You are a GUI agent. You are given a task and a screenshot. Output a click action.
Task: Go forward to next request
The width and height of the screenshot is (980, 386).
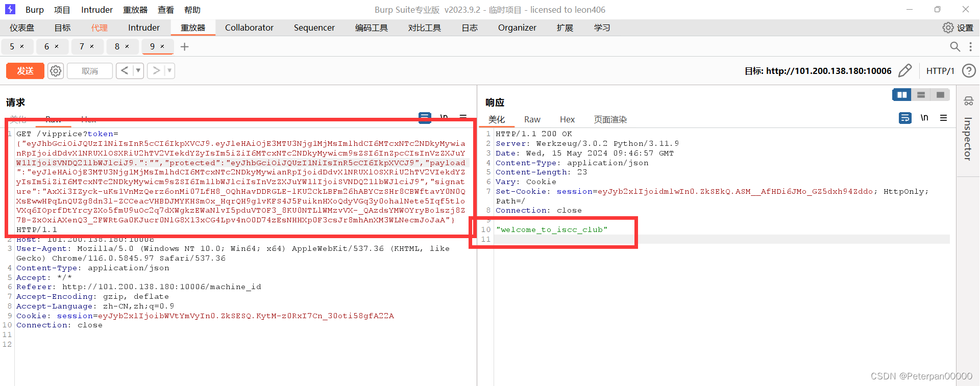(156, 70)
